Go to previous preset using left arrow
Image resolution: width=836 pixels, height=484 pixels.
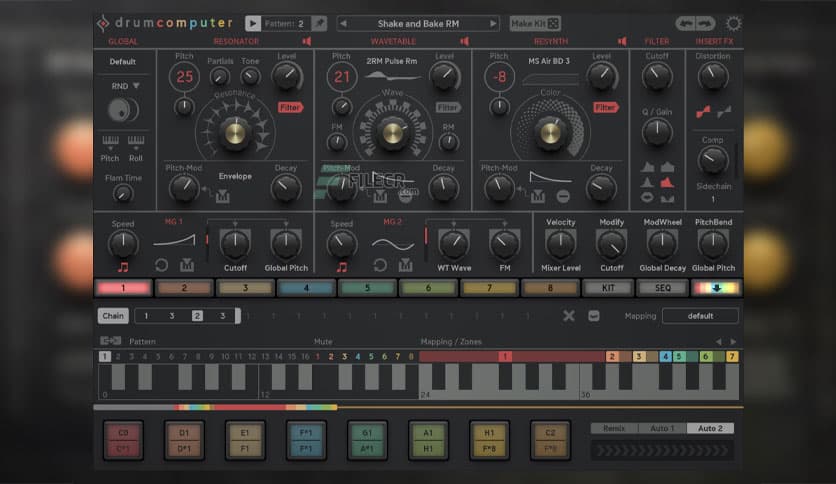click(x=343, y=23)
